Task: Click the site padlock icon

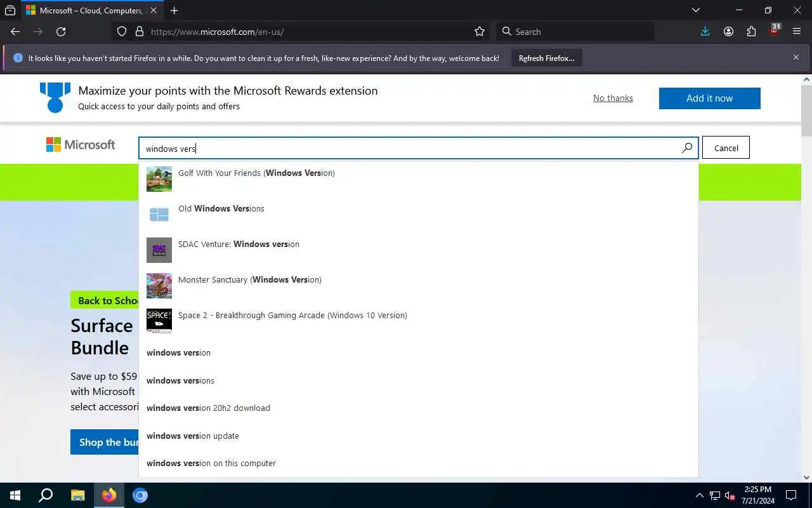Action: pos(140,32)
